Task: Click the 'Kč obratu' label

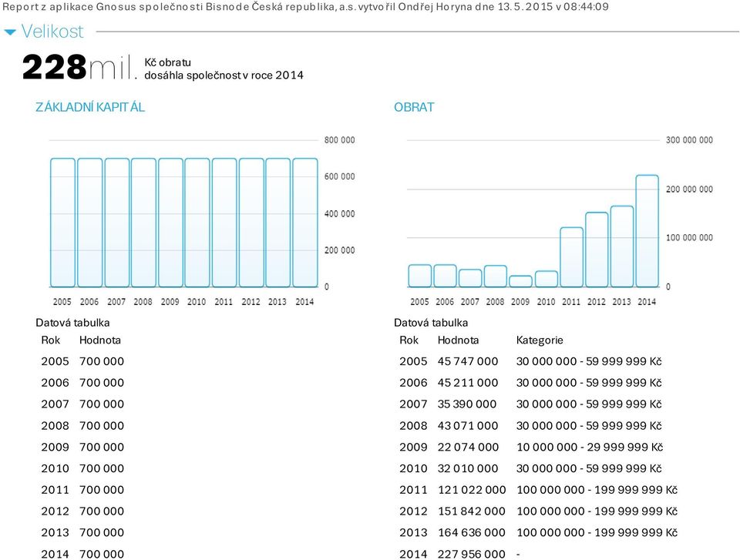Action: click(x=167, y=62)
